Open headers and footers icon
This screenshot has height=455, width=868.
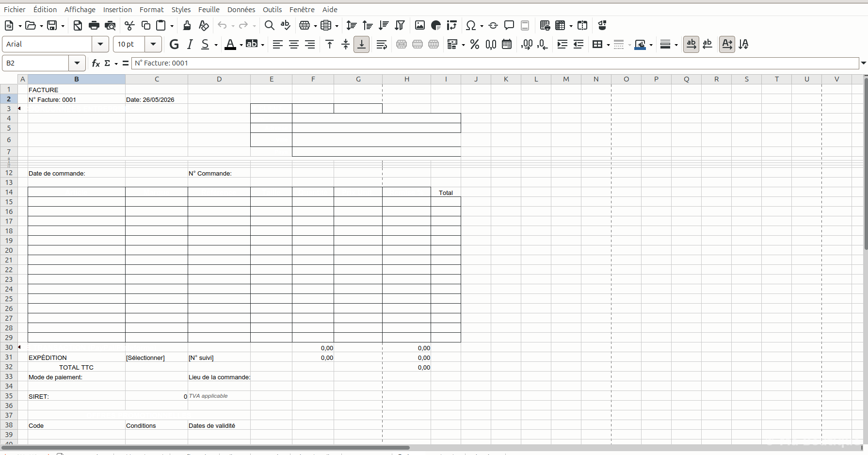tap(525, 26)
